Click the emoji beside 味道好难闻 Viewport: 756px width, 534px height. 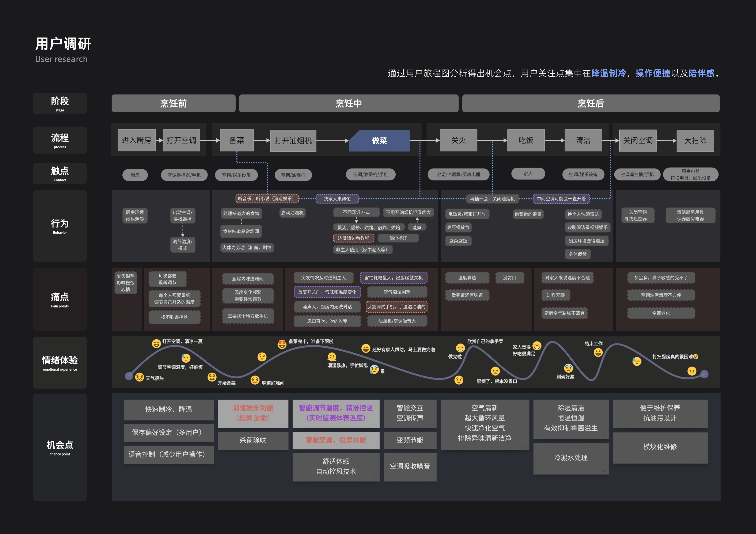point(255,380)
